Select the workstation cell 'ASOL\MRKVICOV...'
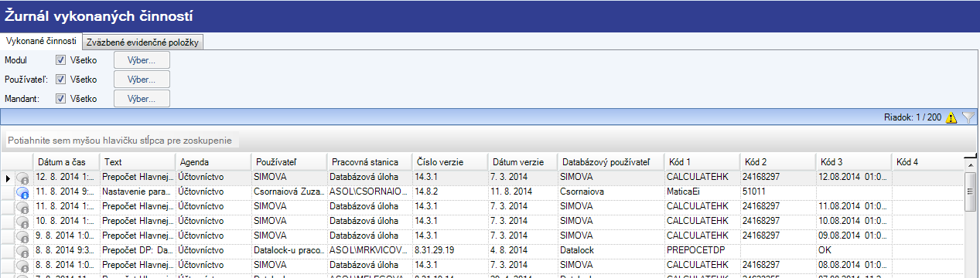The width and height of the screenshot is (980, 278). coord(370,250)
